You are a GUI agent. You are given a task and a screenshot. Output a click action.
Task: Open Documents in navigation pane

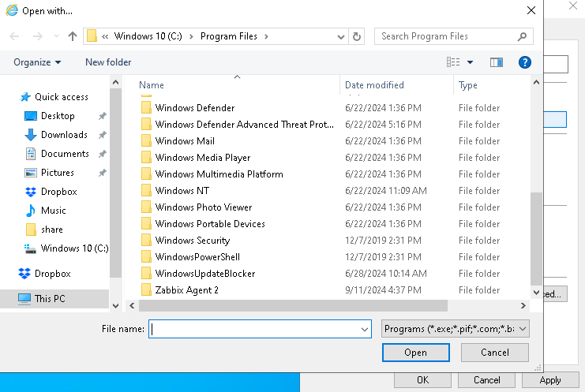[x=65, y=154]
